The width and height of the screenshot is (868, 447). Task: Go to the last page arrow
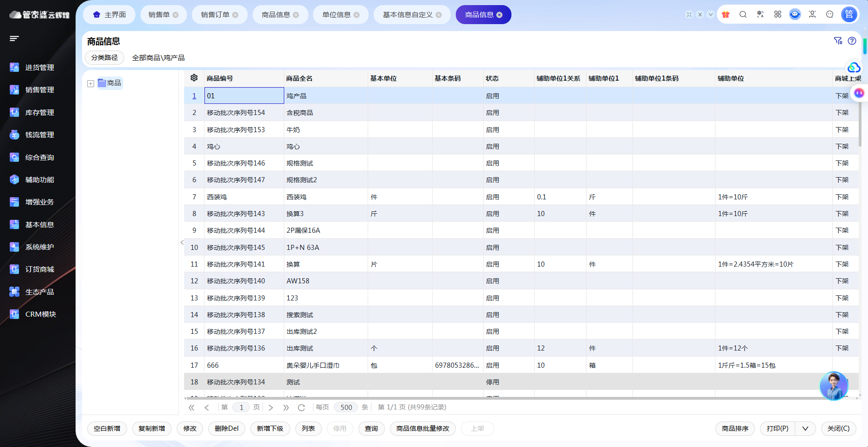286,408
